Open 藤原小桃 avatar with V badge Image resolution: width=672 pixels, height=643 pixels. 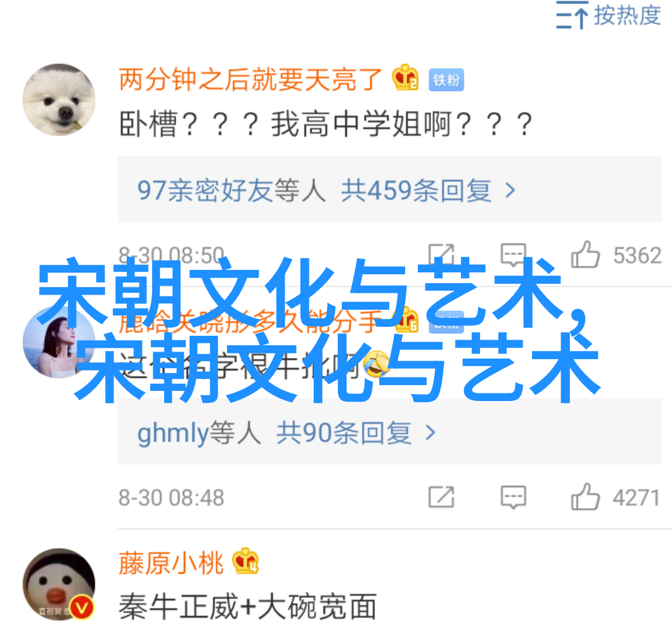tap(59, 584)
